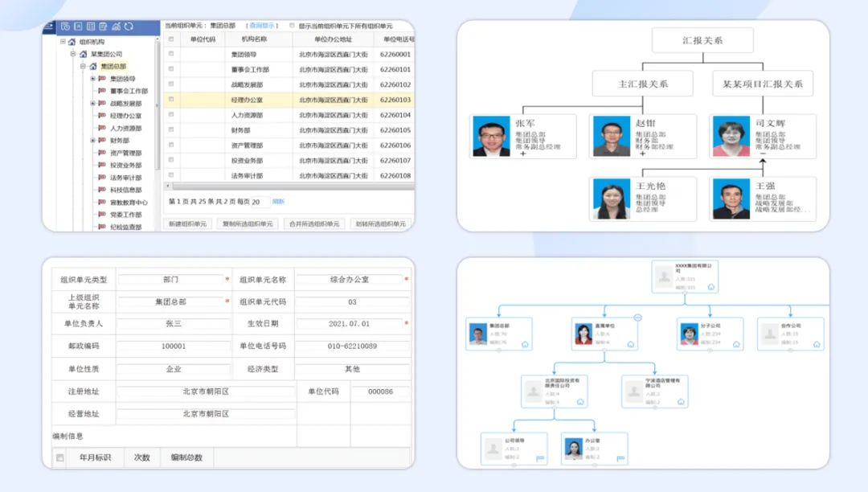Click home icon on 直属单位 org card
Viewport: 868px width, 492px height.
click(631, 344)
